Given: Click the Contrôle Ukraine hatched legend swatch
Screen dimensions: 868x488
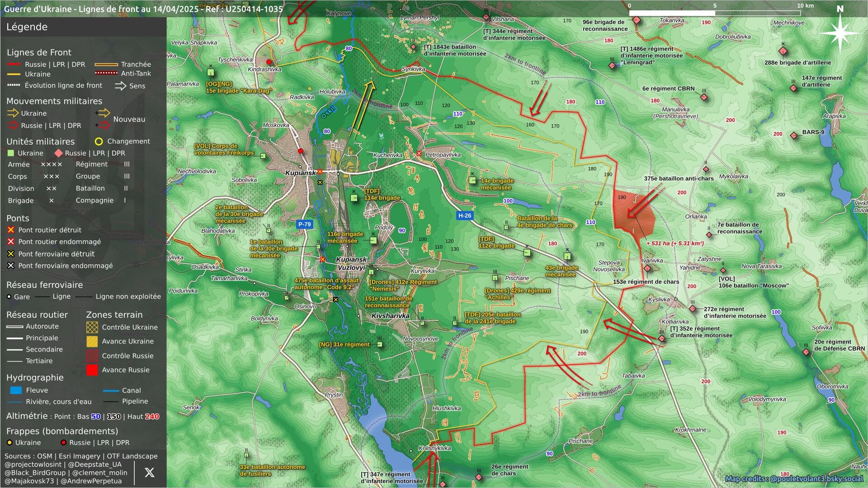Looking at the screenshot, I should (x=92, y=327).
